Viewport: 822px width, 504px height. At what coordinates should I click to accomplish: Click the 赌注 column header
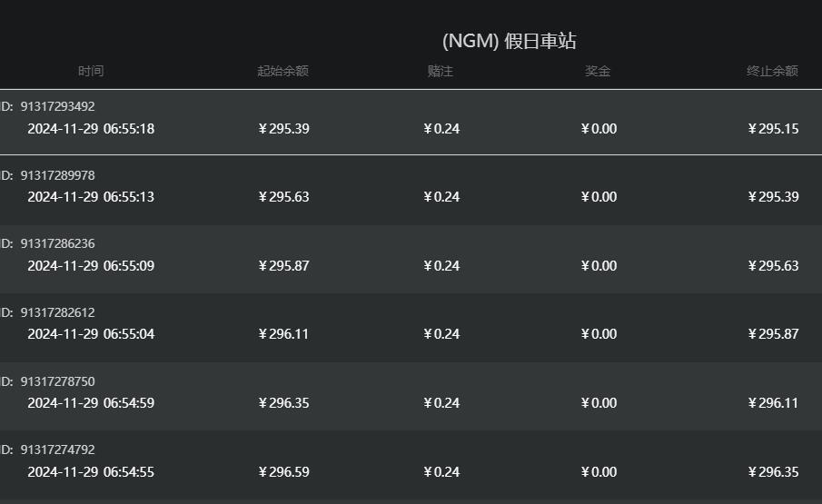click(x=441, y=71)
